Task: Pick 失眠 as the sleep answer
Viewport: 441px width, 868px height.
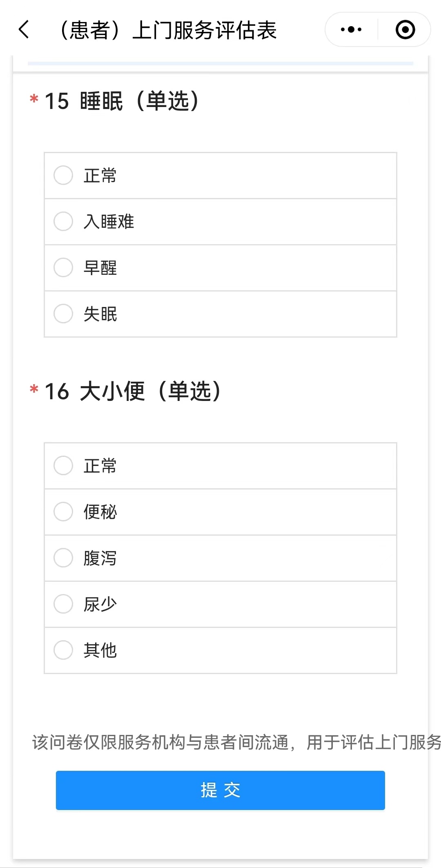Action: coord(63,314)
